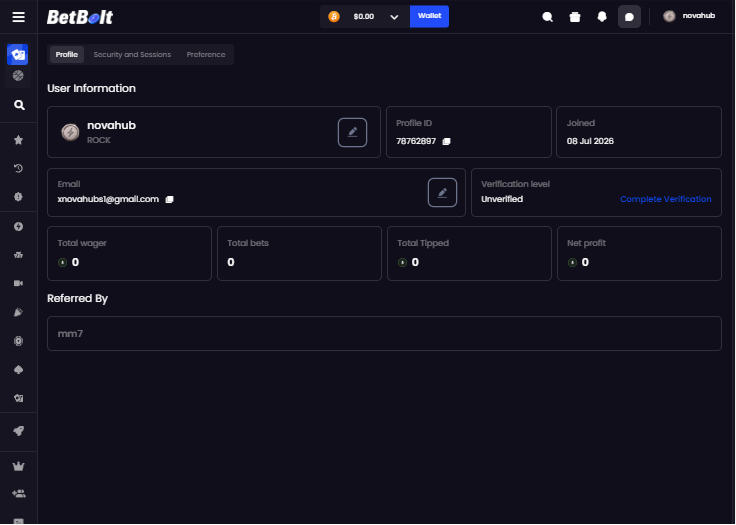Screen dimensions: 736x525
Task: Edit the novahub username
Action: pyautogui.click(x=353, y=132)
